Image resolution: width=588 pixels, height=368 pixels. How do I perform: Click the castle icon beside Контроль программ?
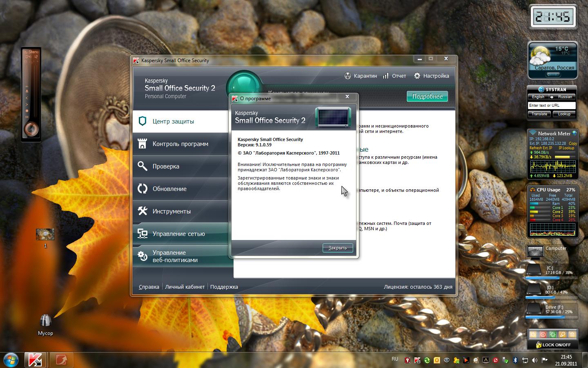(143, 144)
